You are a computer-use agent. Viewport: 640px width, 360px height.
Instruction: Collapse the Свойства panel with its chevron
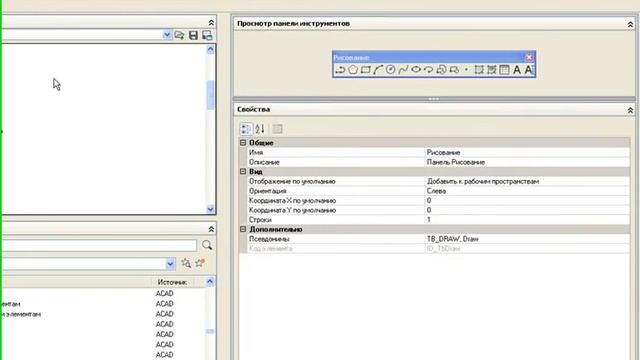630,110
